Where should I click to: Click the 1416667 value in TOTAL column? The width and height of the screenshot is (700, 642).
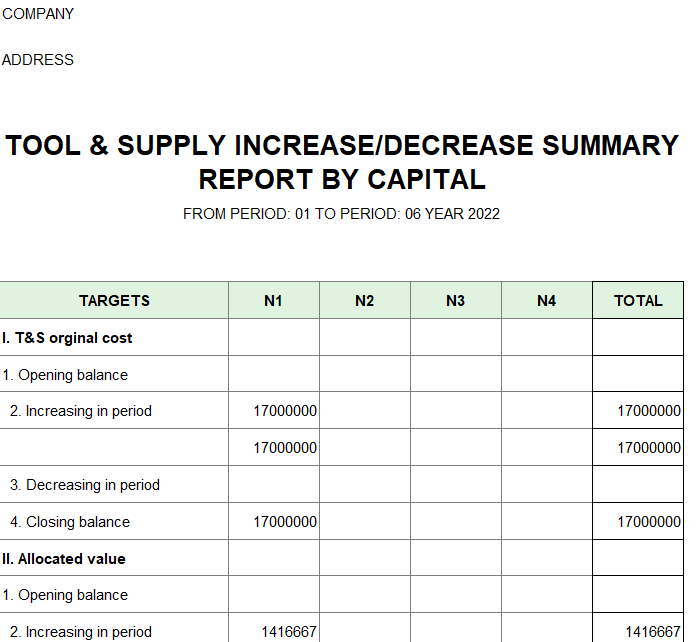pyautogui.click(x=653, y=632)
